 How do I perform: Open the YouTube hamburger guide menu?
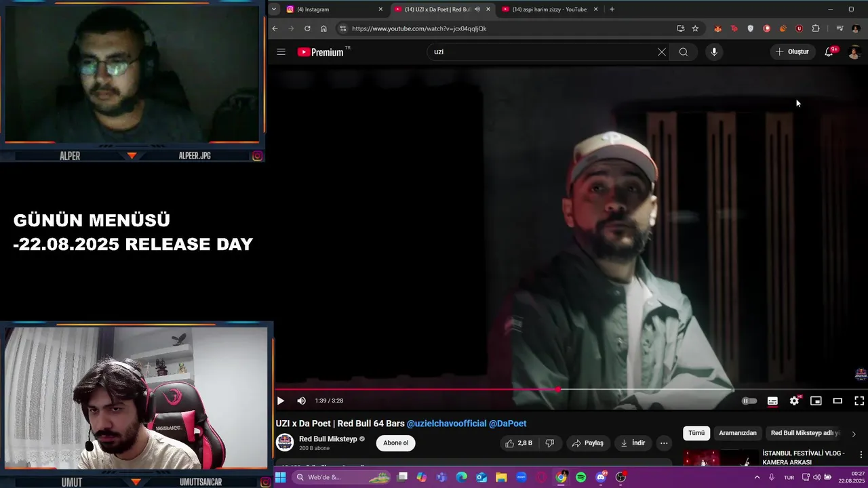[281, 52]
